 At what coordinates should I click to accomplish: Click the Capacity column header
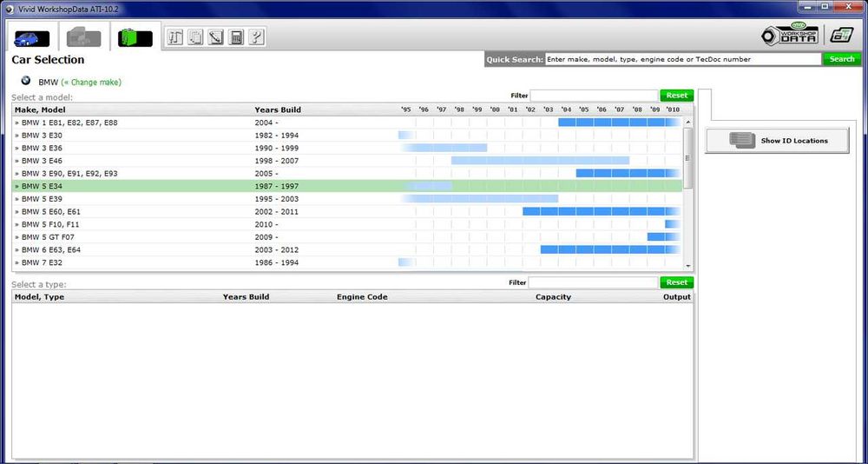click(553, 297)
